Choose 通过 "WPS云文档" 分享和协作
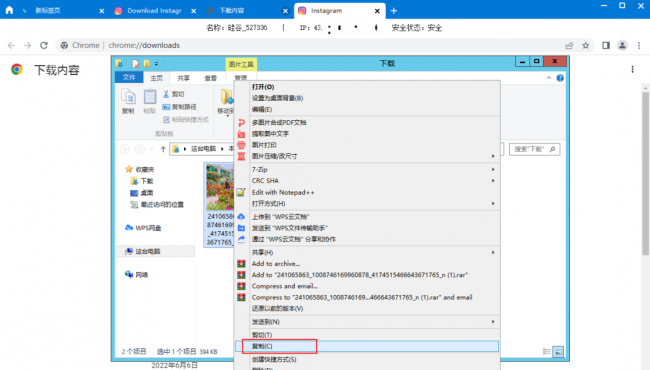 point(367,239)
